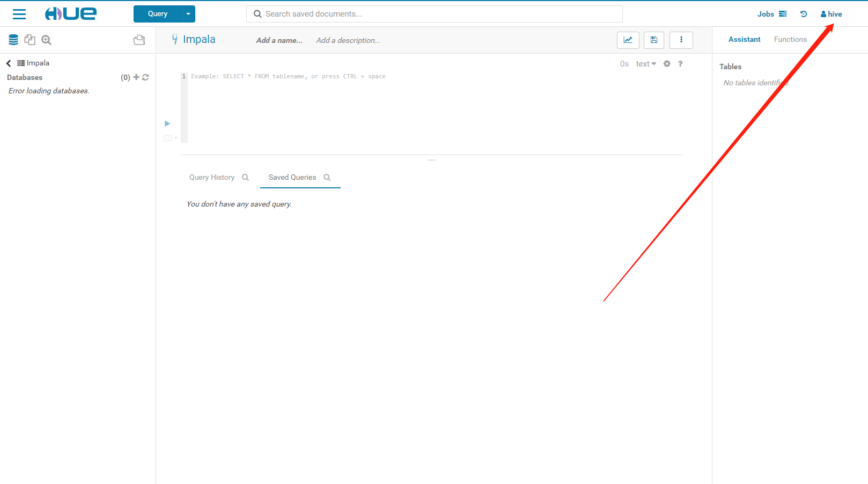868x484 pixels.
Task: Click the saved query empty message
Action: (x=239, y=204)
